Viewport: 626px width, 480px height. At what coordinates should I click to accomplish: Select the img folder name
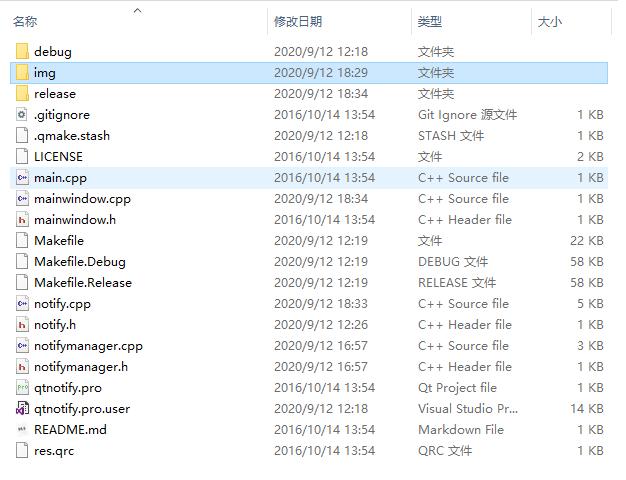coord(44,73)
